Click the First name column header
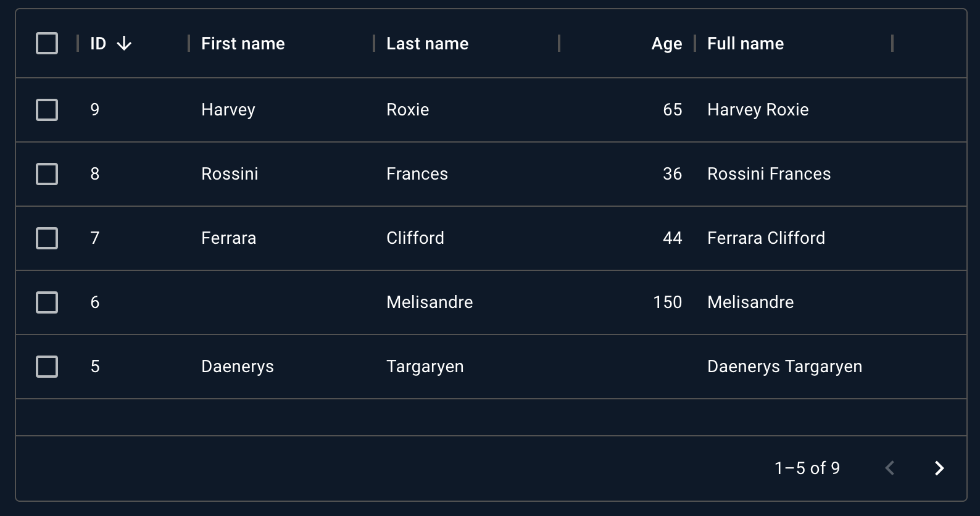This screenshot has width=980, height=516. (243, 43)
